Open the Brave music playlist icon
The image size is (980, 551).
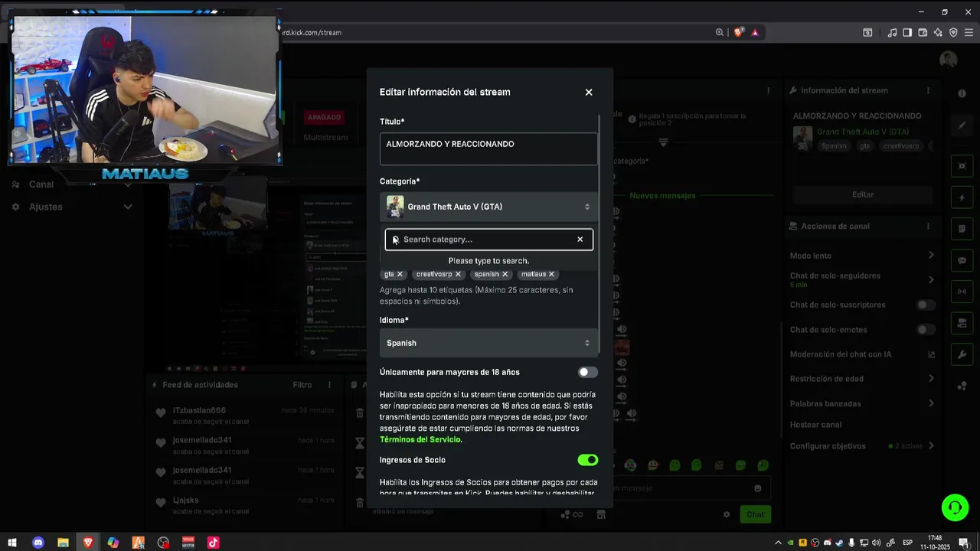point(892,32)
